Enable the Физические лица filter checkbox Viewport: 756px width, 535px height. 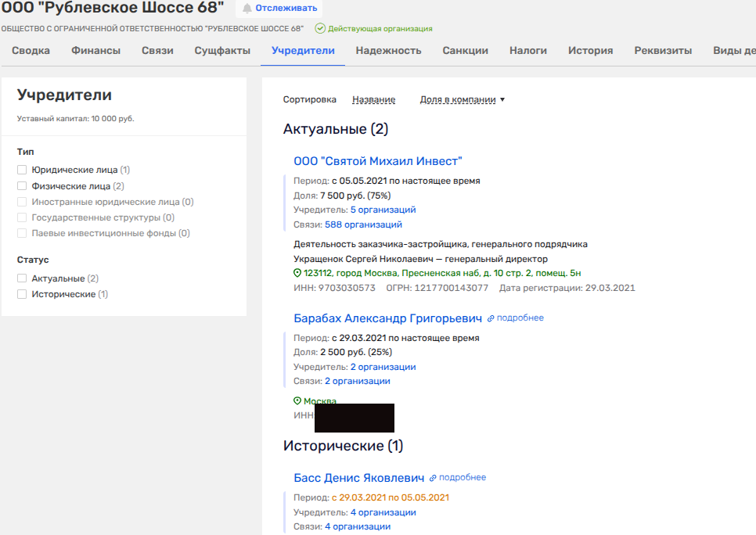pos(22,186)
